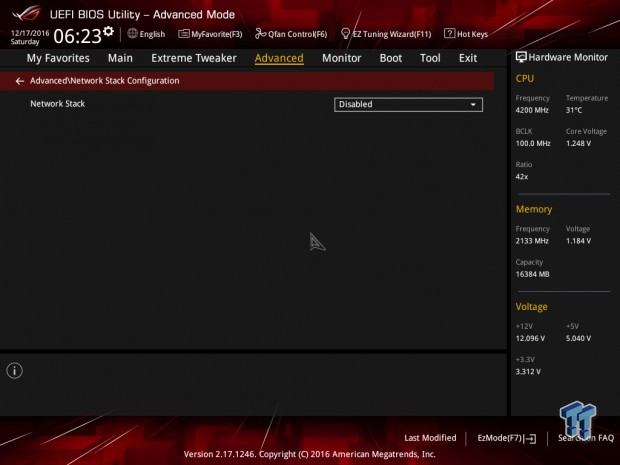Open Qfan Control(F6) fan icon
This screenshot has height=465, width=620.
(260, 34)
